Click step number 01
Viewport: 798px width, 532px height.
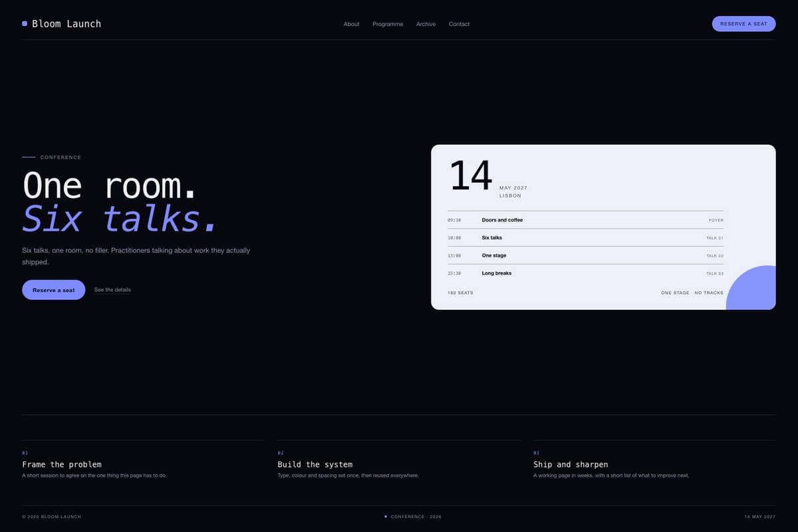click(25, 453)
